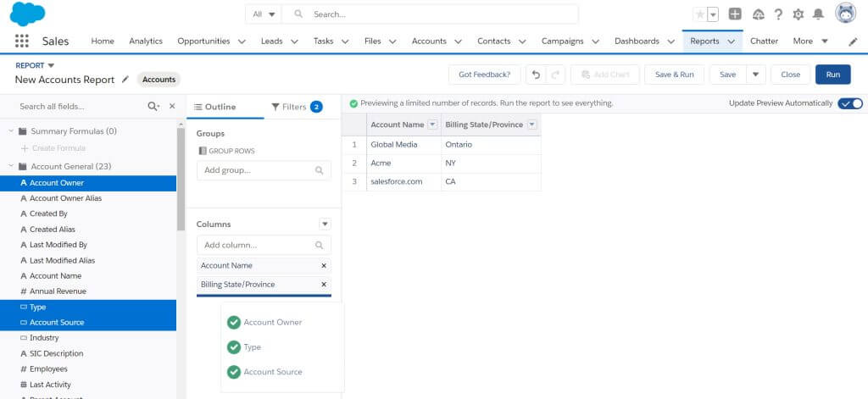
Task: Select the SIC Description field
Action: click(x=88, y=353)
